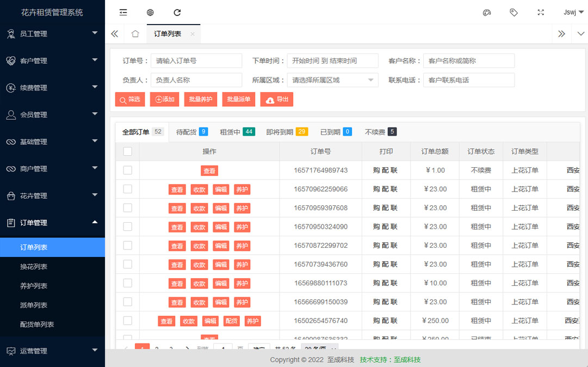Click 收款 button for order 16570962259066
Viewport: 588px width, 367px height.
click(x=199, y=189)
